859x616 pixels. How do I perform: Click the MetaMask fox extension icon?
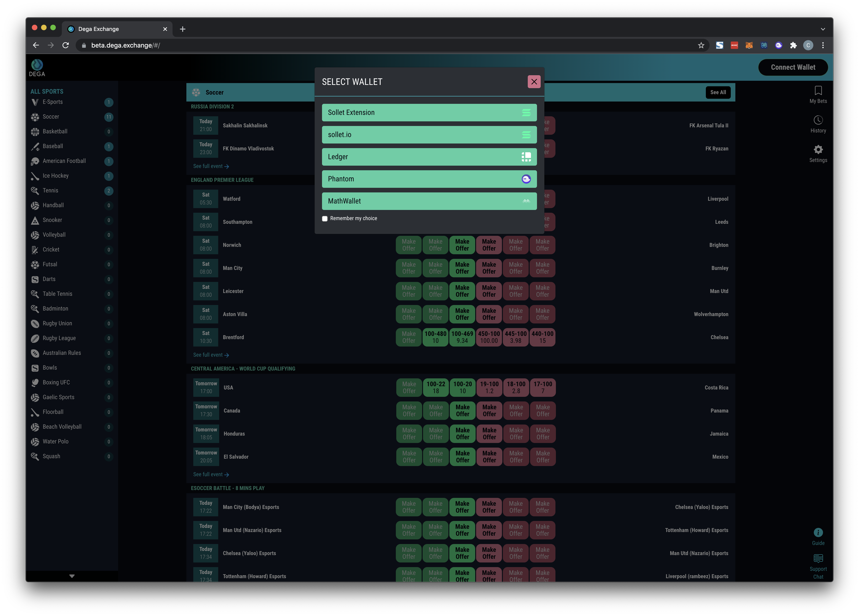749,45
